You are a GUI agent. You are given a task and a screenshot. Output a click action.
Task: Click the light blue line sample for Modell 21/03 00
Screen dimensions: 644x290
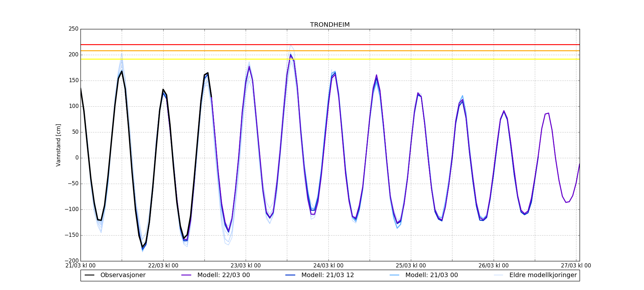point(394,275)
